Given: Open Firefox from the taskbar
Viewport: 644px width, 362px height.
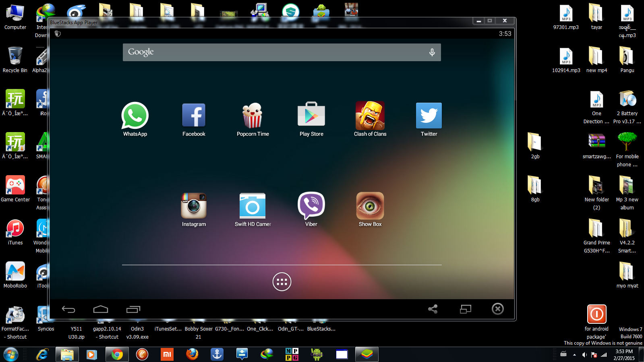Looking at the screenshot, I should [x=192, y=355].
